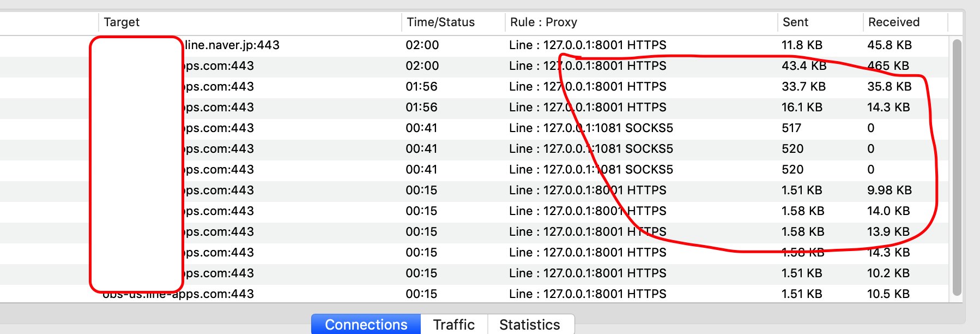Click the 02:00 time in line.naver.jp row
980x334 pixels.
click(x=422, y=45)
